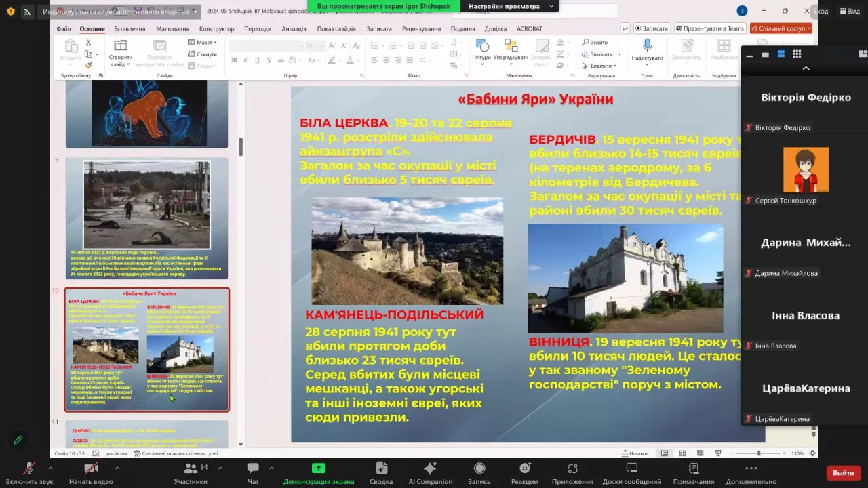Adjust the PowerPoint zoom slider

pyautogui.click(x=759, y=453)
